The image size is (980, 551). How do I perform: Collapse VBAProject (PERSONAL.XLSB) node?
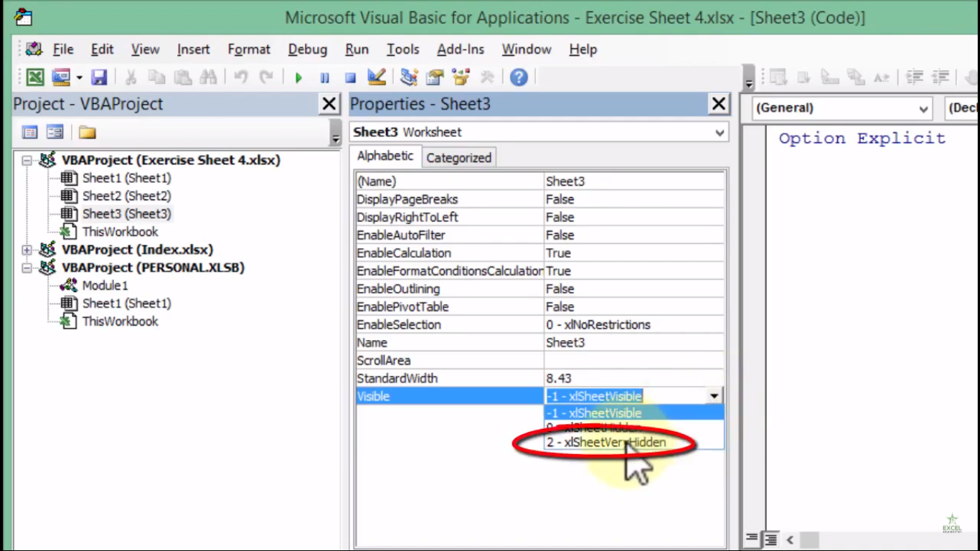(x=27, y=268)
